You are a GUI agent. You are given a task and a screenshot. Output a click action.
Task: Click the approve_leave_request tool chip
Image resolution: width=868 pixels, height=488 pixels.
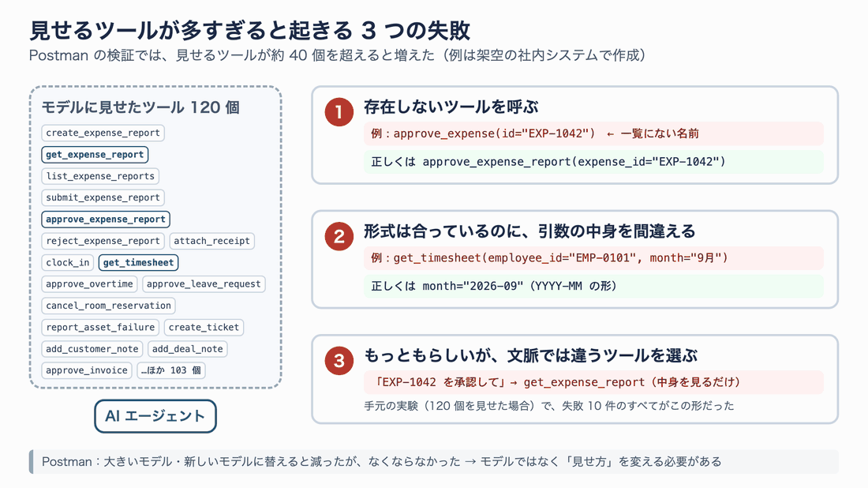pos(204,284)
